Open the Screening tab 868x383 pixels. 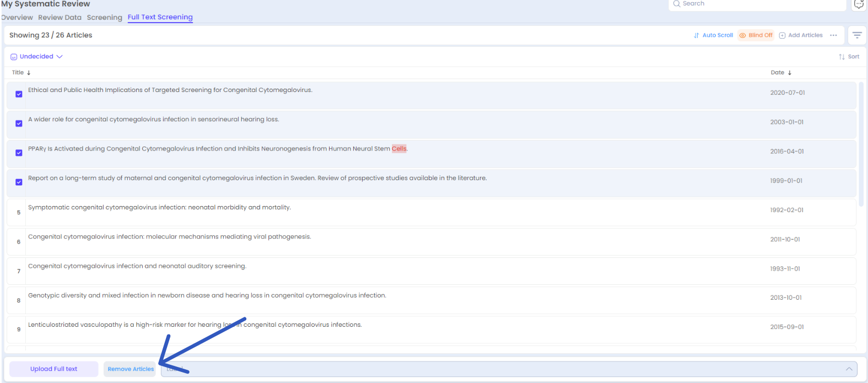pyautogui.click(x=104, y=18)
